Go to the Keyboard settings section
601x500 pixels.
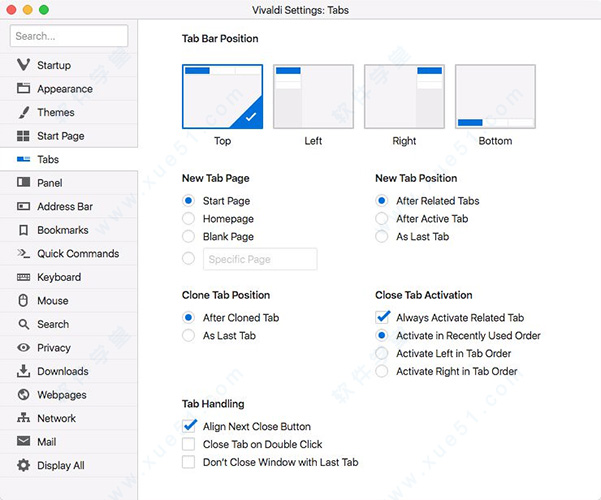point(69,277)
